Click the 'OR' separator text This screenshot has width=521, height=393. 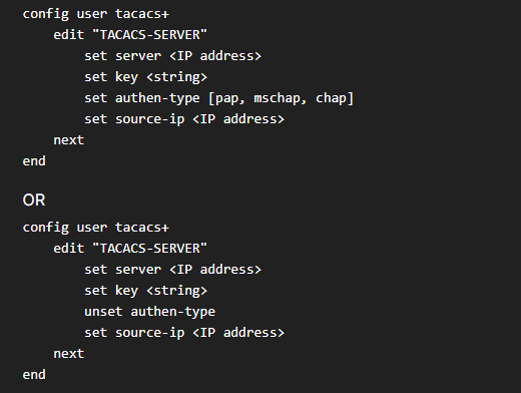pyautogui.click(x=34, y=200)
